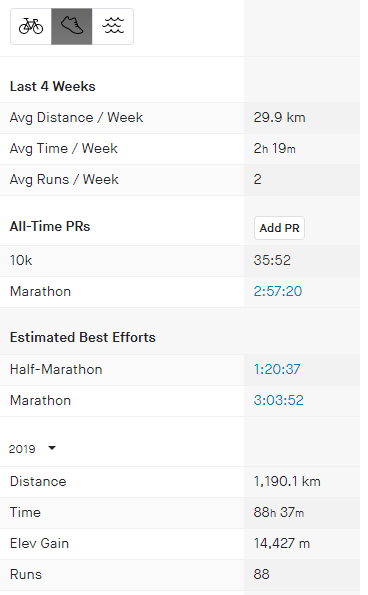Select the Avg Runs / Week row
Screen dimensions: 368x595
point(180,180)
